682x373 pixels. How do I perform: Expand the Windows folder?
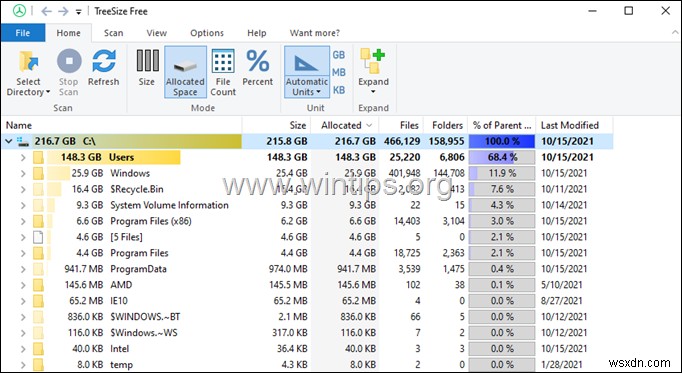click(23, 173)
